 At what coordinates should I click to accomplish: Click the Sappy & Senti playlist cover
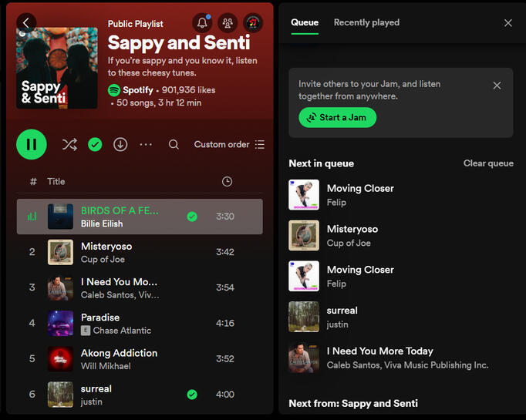pos(57,68)
